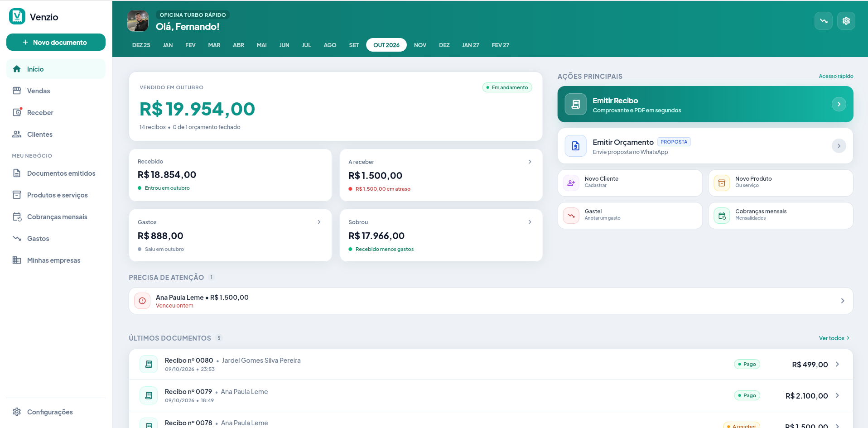Click the Cobranças mensais calendar icon in sidebar

17,216
